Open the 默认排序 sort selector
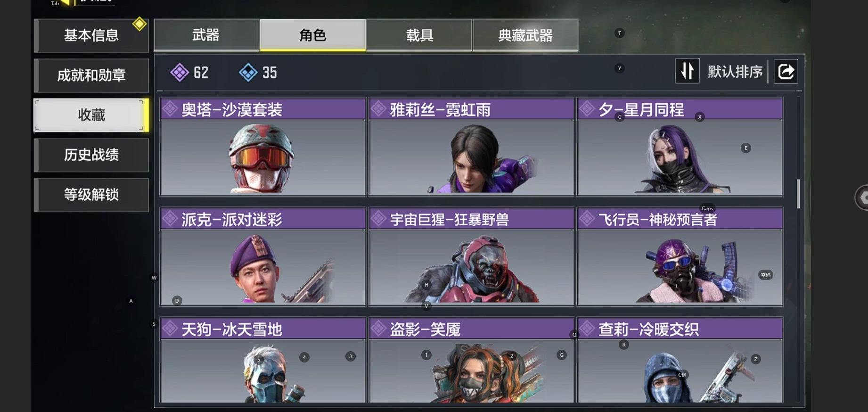 click(735, 72)
